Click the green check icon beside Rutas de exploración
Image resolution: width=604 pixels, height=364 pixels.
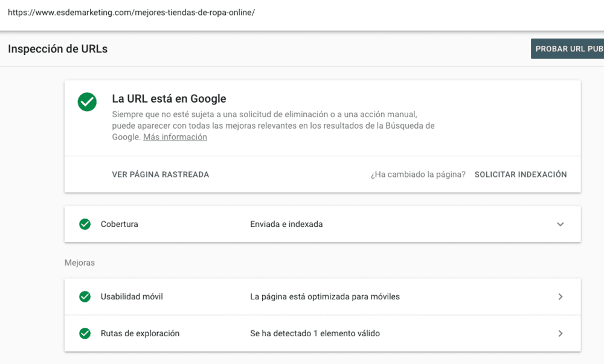click(85, 333)
